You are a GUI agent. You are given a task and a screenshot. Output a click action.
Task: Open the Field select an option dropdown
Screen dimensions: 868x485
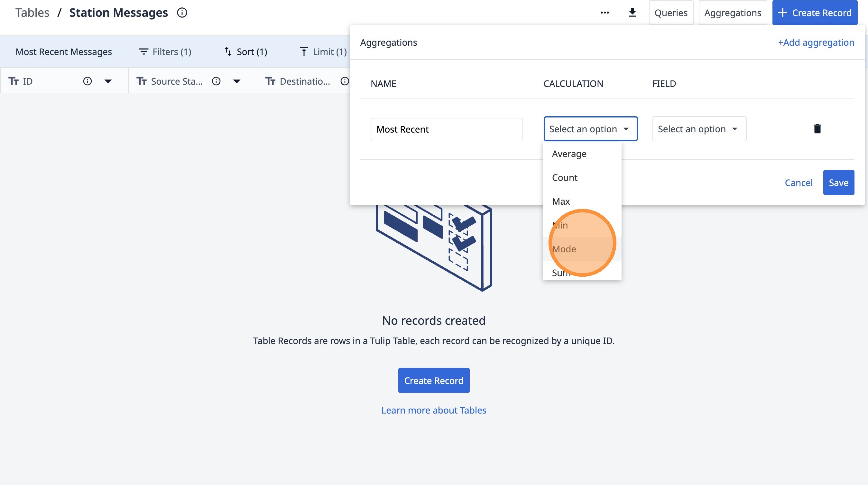[x=699, y=129]
